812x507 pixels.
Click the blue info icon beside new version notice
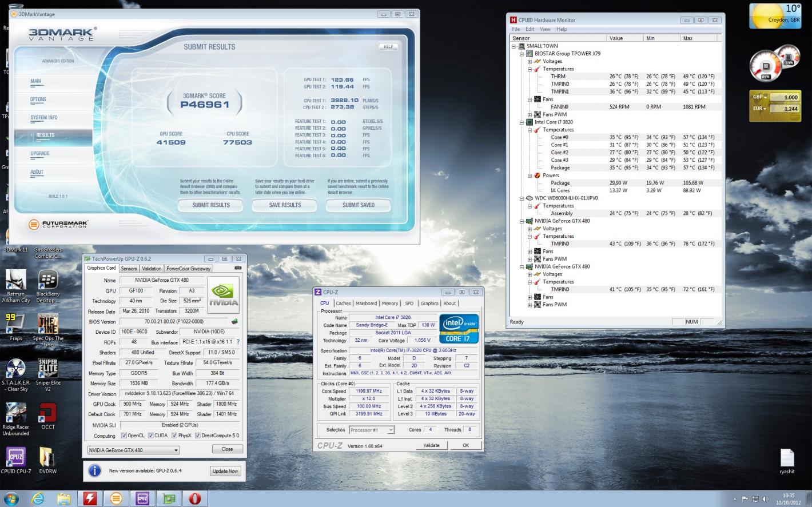(95, 471)
